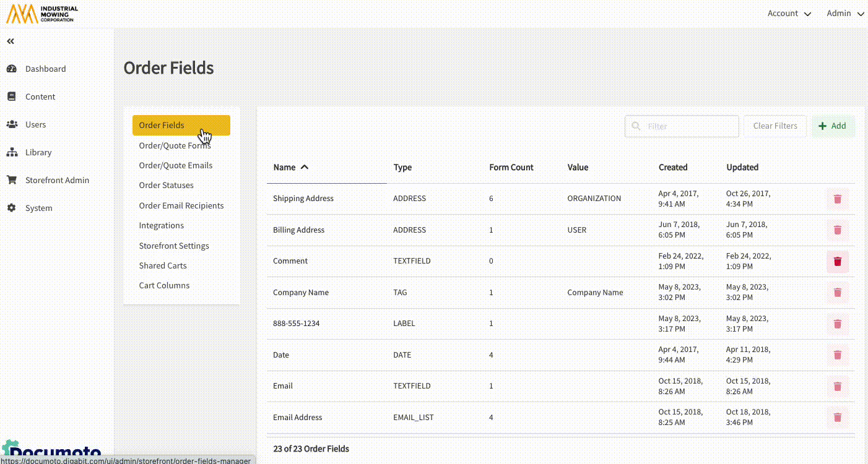Expand the Admin dropdown menu
This screenshot has width=868, height=464.
[x=844, y=14]
